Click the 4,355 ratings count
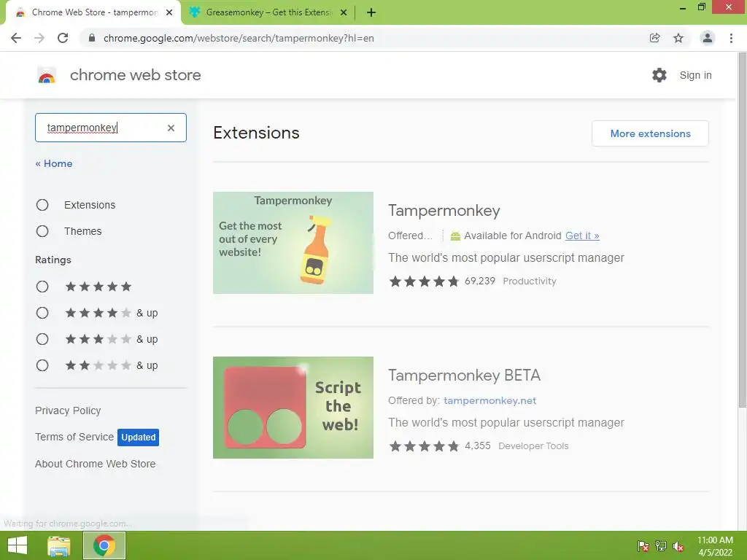This screenshot has height=560, width=747. tap(477, 446)
